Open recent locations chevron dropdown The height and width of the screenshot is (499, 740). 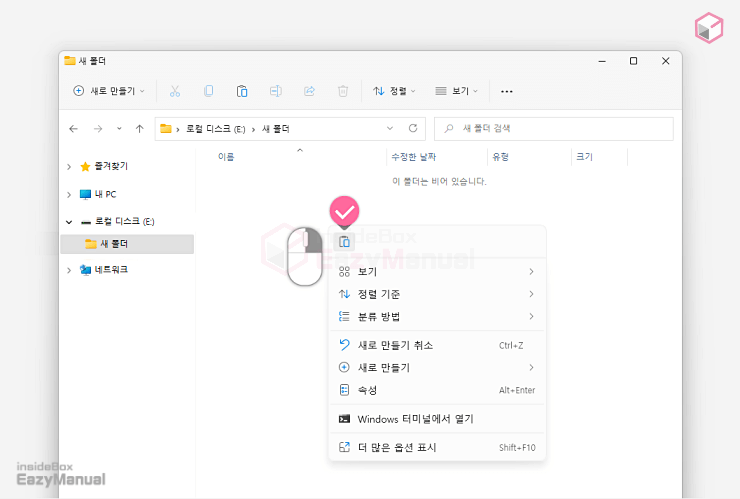click(119, 128)
